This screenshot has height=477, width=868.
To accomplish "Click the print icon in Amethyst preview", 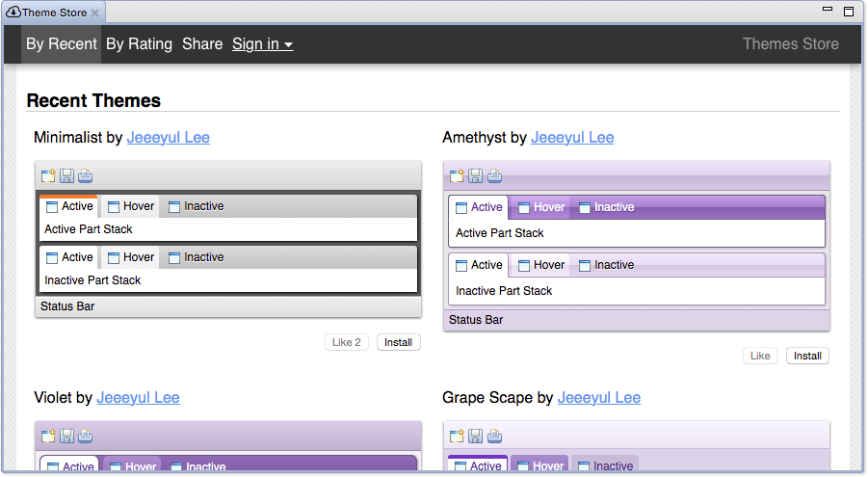I will click(494, 175).
